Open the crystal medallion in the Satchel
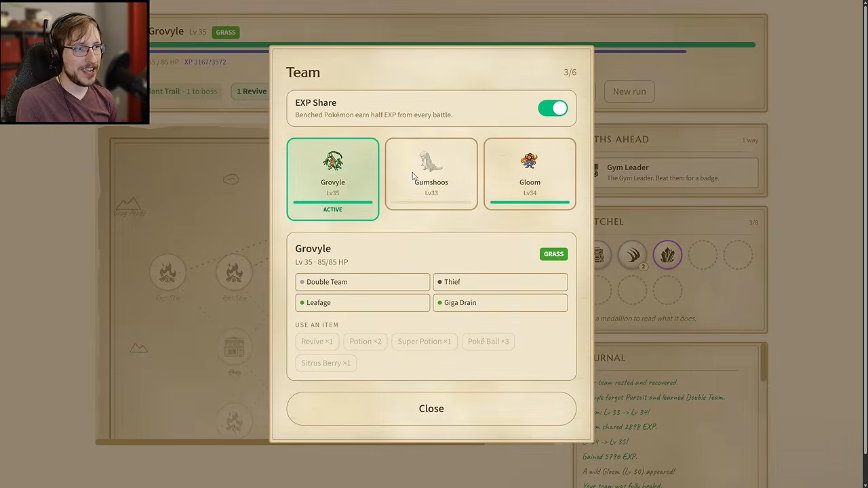The image size is (868, 488). (667, 255)
